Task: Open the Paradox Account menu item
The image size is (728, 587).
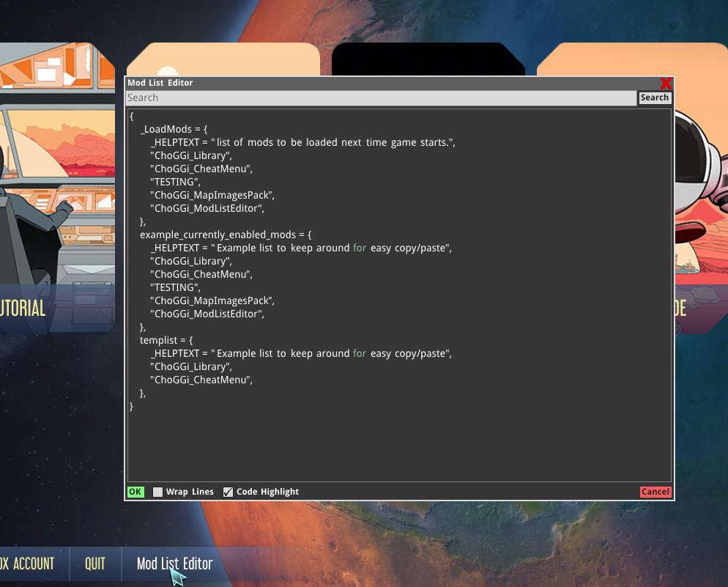Action: point(28,564)
